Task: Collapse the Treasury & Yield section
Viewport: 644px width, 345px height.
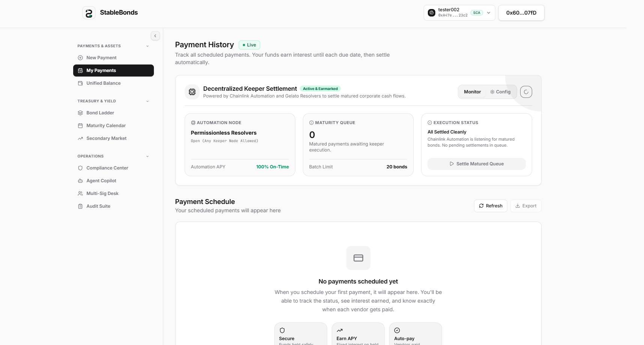Action: tap(147, 101)
